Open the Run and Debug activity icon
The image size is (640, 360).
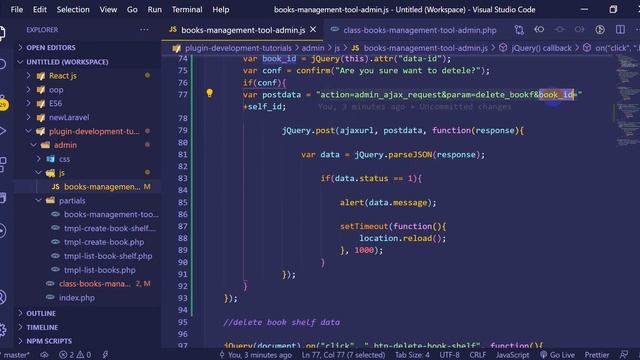[2, 131]
